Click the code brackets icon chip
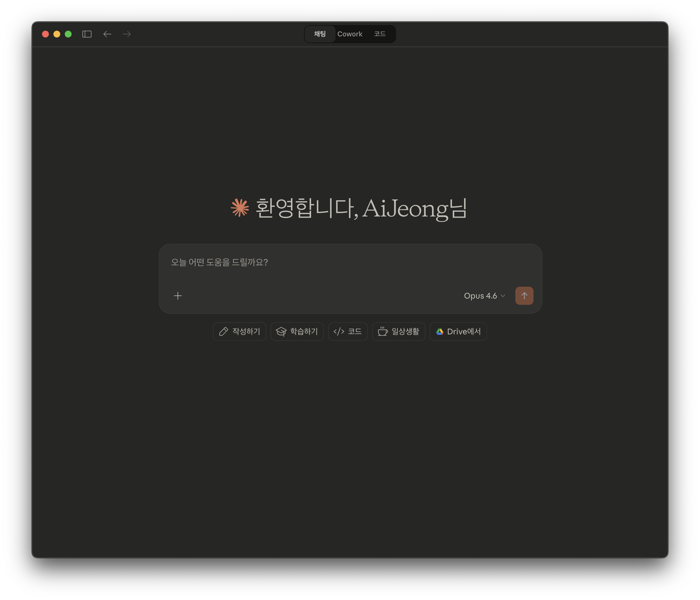 point(339,332)
